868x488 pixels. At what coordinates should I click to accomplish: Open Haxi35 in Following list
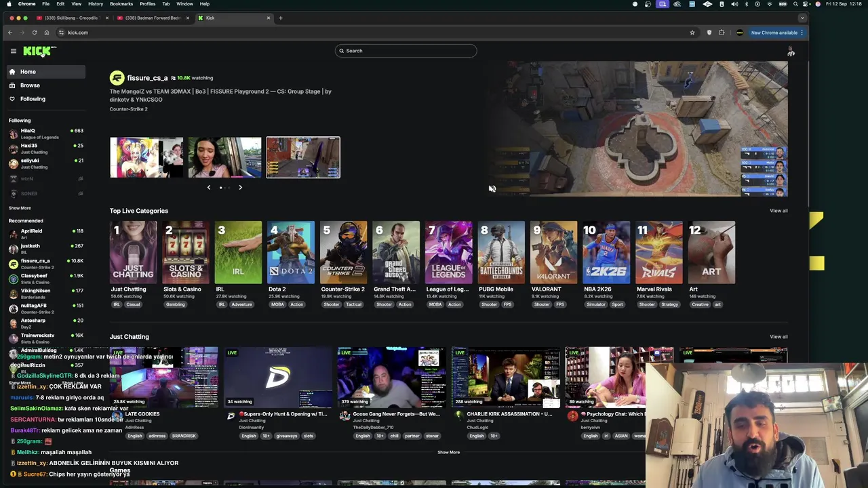click(x=46, y=148)
